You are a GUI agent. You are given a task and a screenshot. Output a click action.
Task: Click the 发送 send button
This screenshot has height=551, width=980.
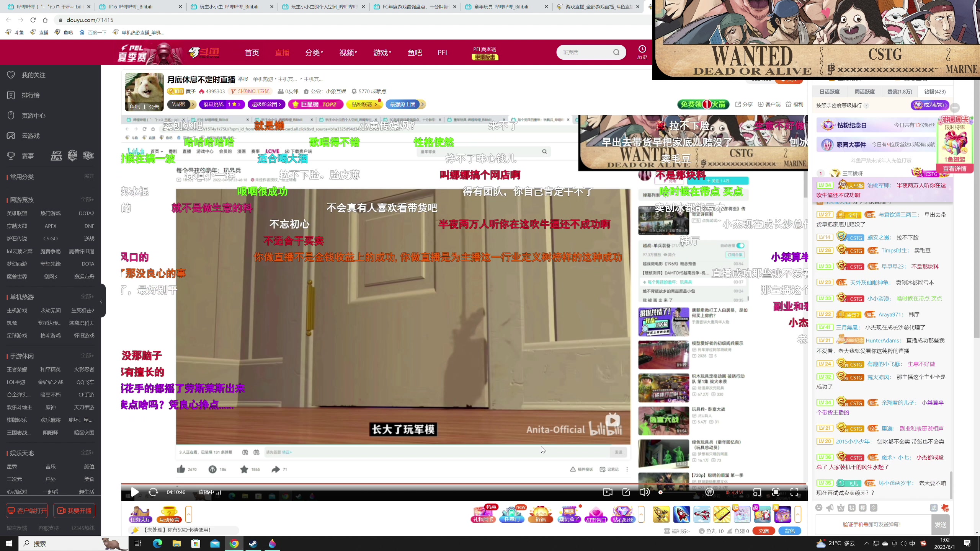click(x=940, y=525)
